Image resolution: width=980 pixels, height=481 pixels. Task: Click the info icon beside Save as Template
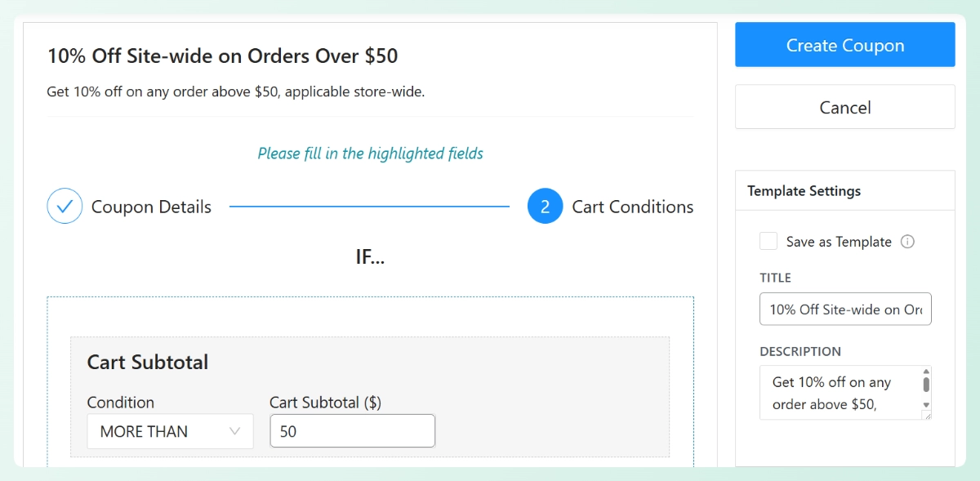pos(907,242)
